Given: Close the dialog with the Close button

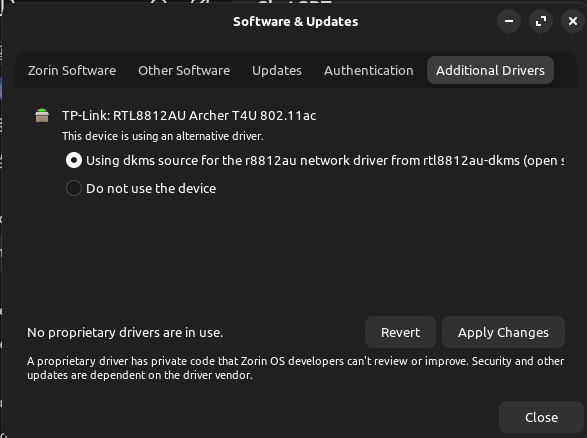Looking at the screenshot, I should (541, 417).
